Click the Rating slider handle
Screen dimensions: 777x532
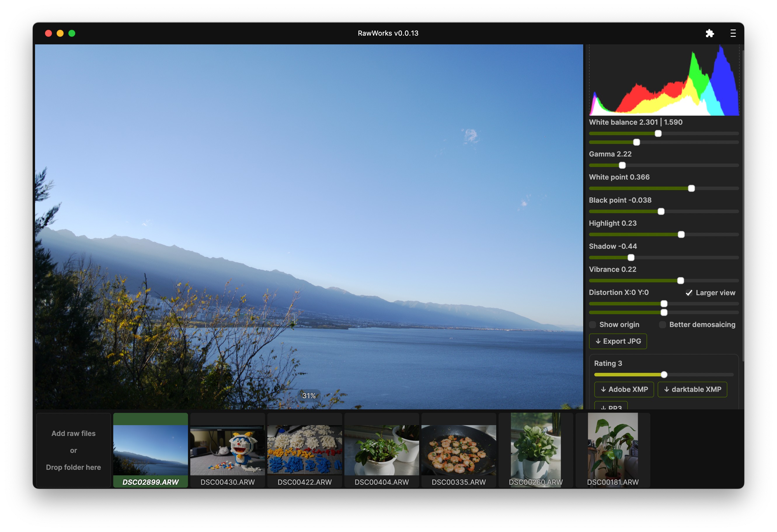[664, 375]
